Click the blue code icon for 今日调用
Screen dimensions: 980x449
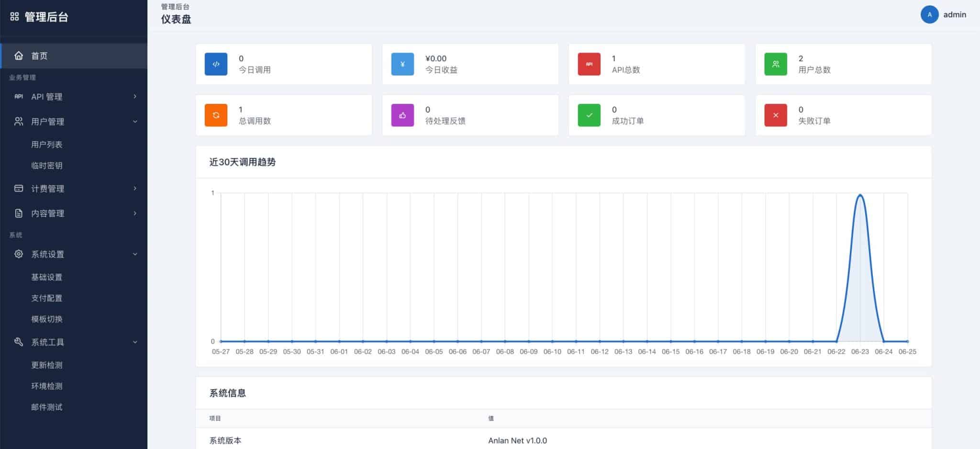[x=216, y=64]
